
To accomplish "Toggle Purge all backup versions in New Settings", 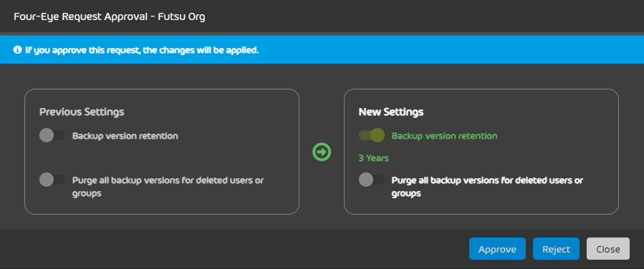I will click(x=372, y=180).
